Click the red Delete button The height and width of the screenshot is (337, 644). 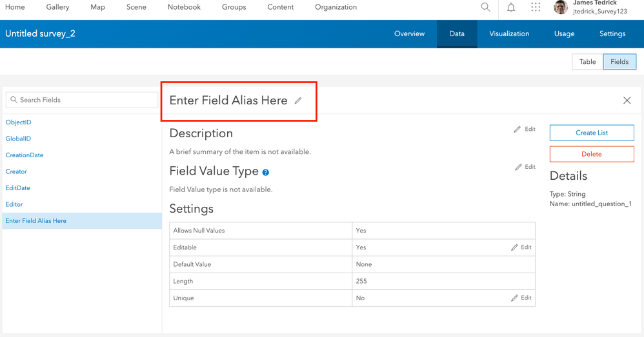(x=592, y=154)
